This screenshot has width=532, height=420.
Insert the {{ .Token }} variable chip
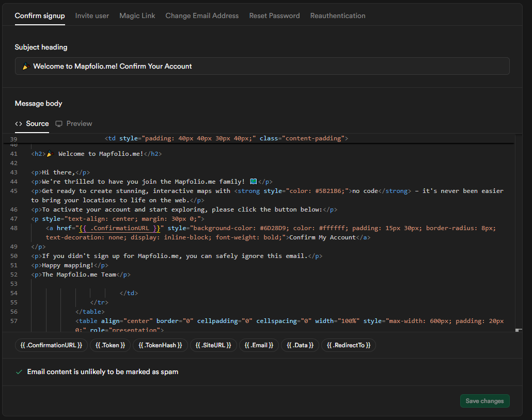click(x=110, y=345)
